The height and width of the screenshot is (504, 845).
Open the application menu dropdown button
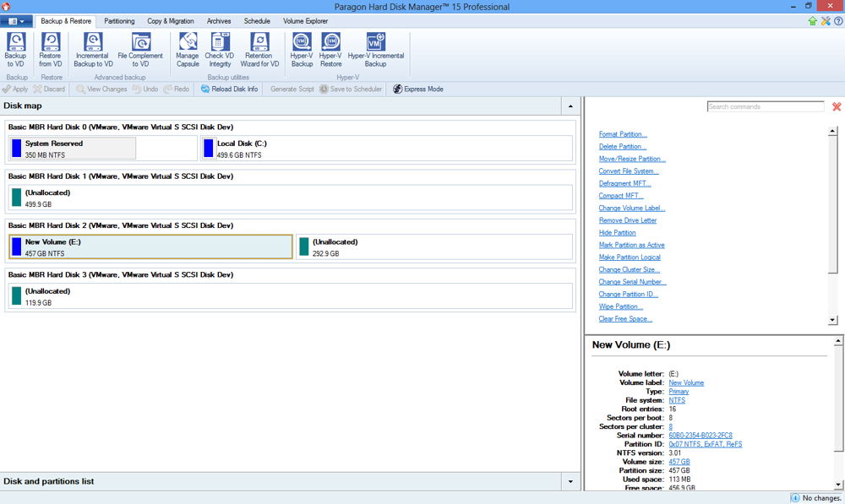[x=16, y=21]
